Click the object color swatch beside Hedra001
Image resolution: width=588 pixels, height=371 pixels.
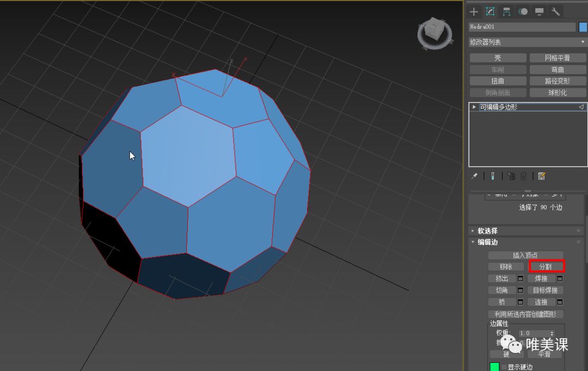click(x=581, y=26)
